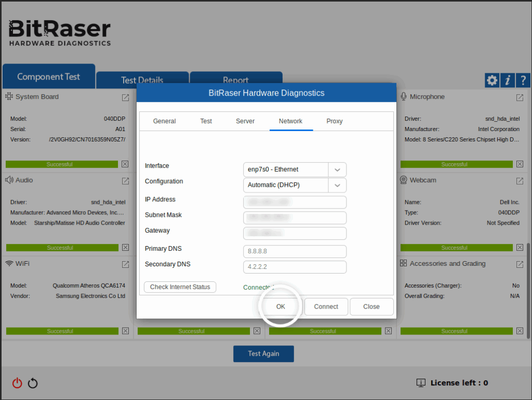Click the WiFi Successful progress bar
The width and height of the screenshot is (532, 400).
[x=62, y=331]
